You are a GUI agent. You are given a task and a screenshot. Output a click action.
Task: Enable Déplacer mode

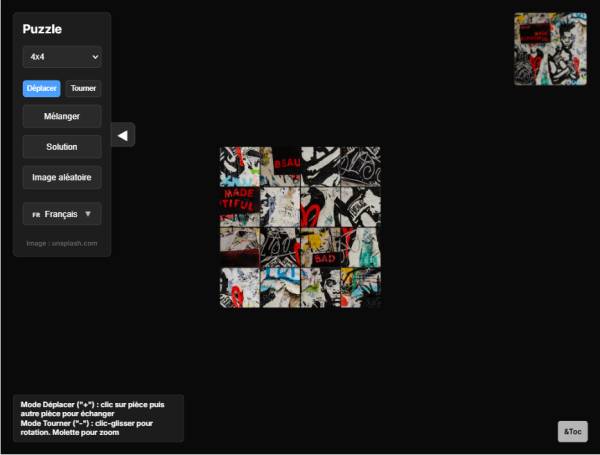(42, 88)
